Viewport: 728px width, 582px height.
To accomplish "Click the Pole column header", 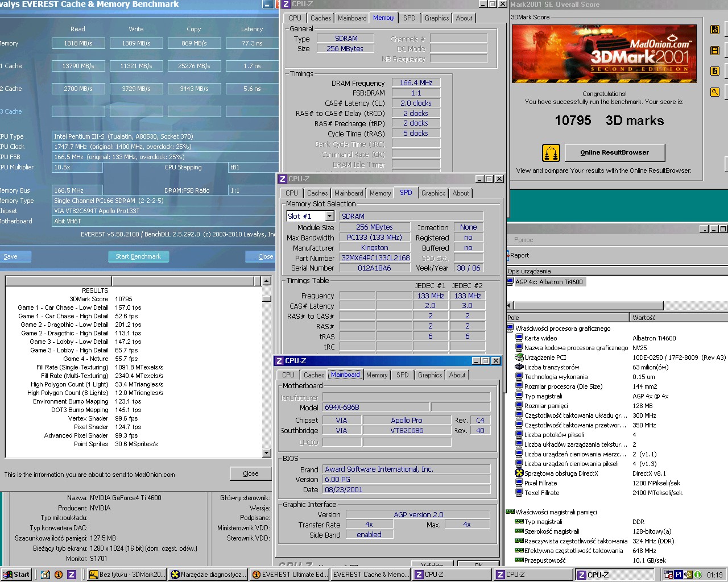I will (568, 318).
